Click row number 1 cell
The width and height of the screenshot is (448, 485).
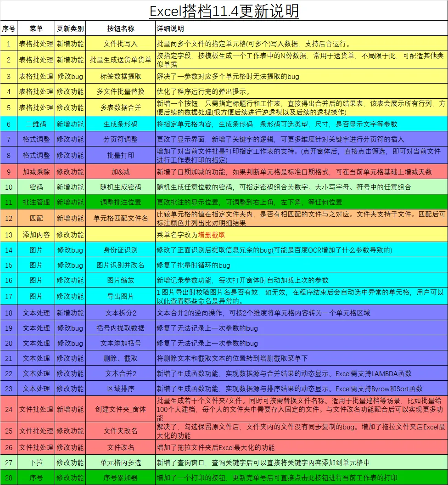(9, 44)
